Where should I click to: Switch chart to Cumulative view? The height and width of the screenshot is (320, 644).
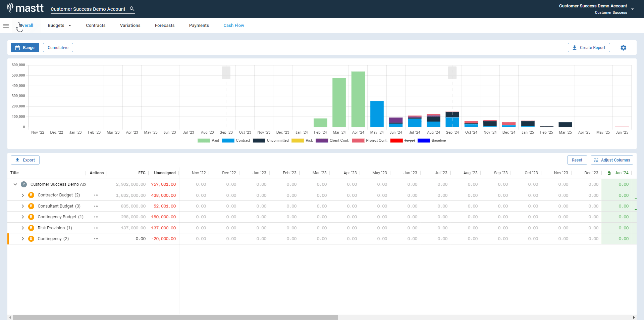point(58,48)
